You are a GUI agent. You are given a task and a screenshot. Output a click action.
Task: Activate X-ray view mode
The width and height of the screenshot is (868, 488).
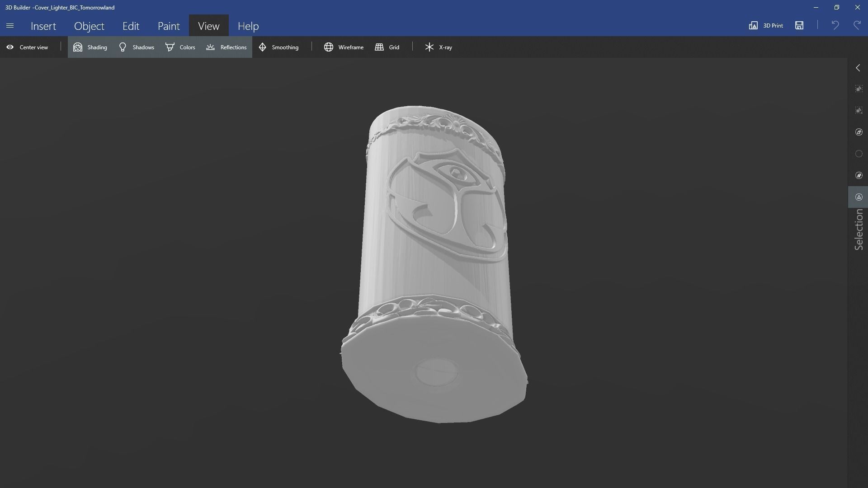(x=438, y=47)
